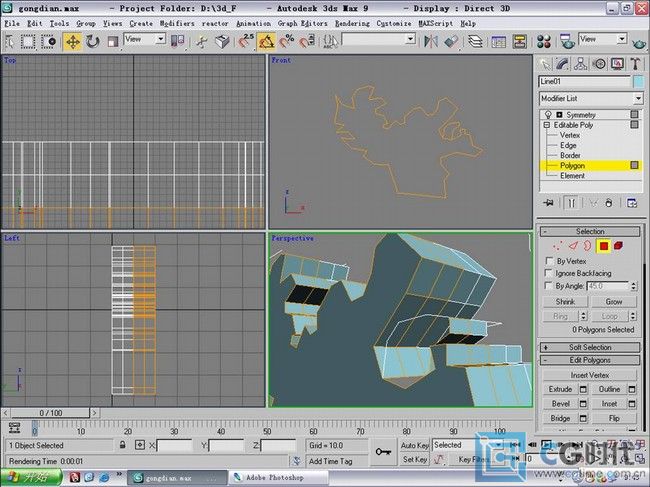The image size is (650, 487).
Task: Click the Line01 object name field
Action: (x=585, y=81)
